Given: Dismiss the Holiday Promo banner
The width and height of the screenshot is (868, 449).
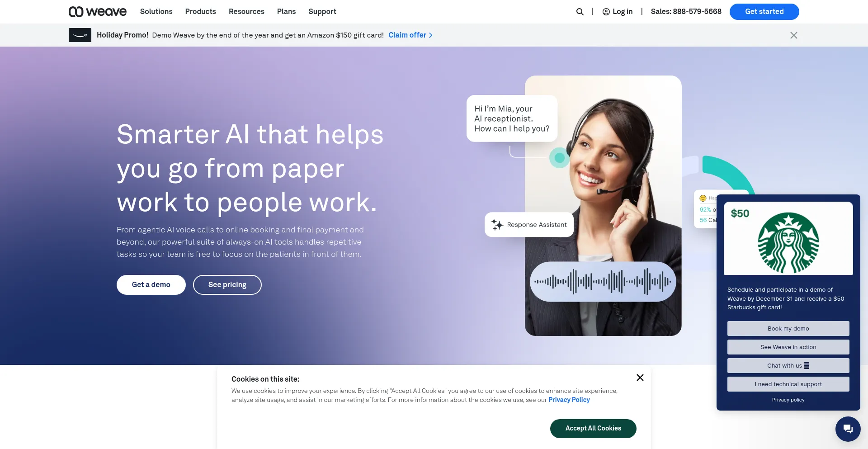Looking at the screenshot, I should tap(793, 35).
